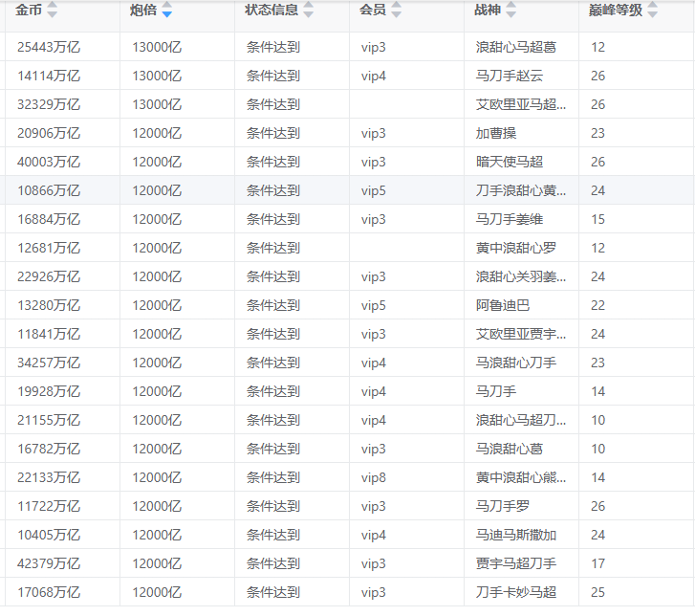This screenshot has height=616, width=695.
Task: Click the 炮倍 column header label
Action: (x=143, y=11)
